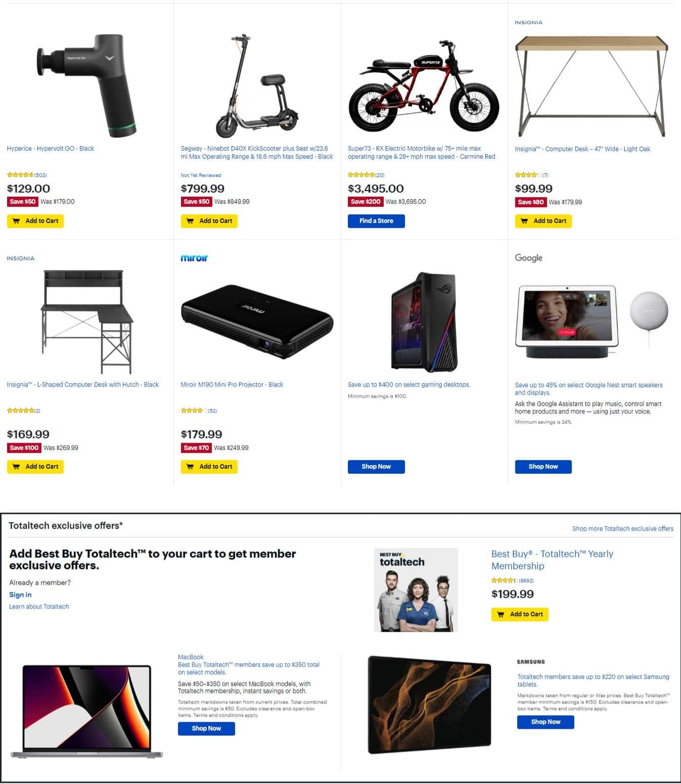Viewport: 681px width, 784px height.
Task: Add Totaltech Yearly Membership to cart
Action: (520, 614)
